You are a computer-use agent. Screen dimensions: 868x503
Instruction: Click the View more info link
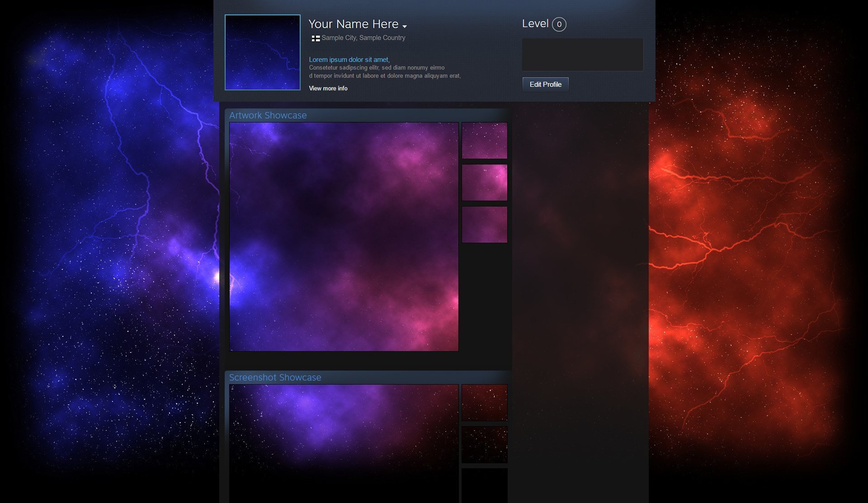(x=328, y=88)
